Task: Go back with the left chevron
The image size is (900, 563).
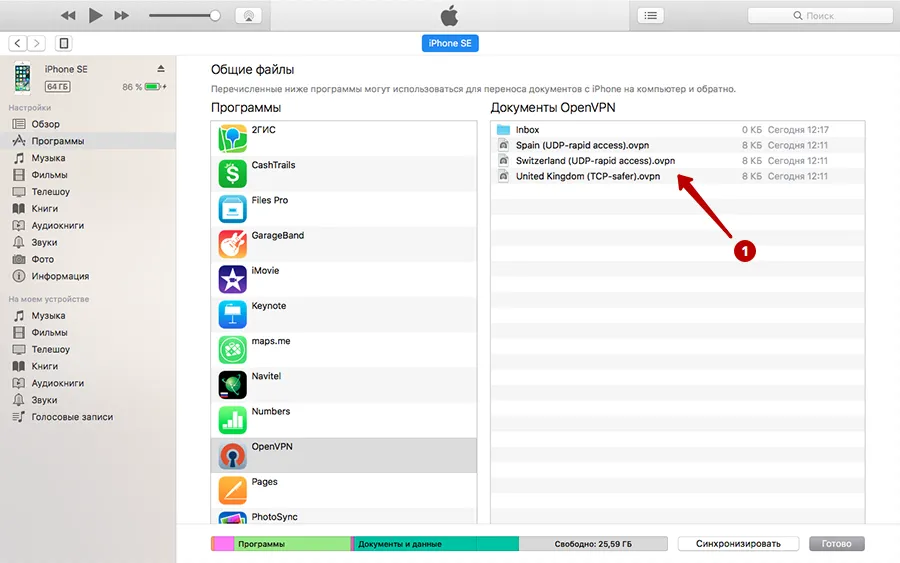Action: coord(18,43)
